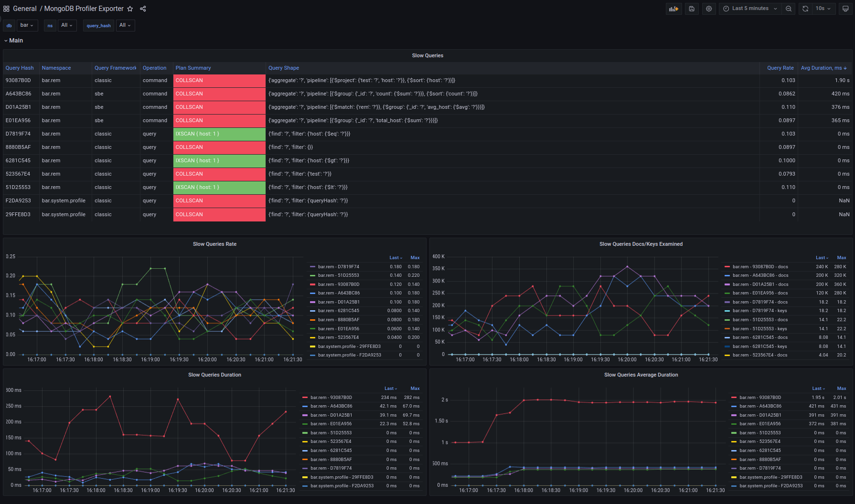Click the zoom out time range icon
This screenshot has width=855, height=504.
pyautogui.click(x=789, y=9)
